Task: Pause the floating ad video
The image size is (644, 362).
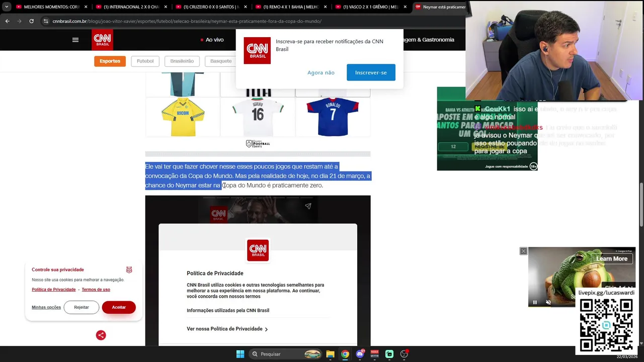Action: [535, 302]
